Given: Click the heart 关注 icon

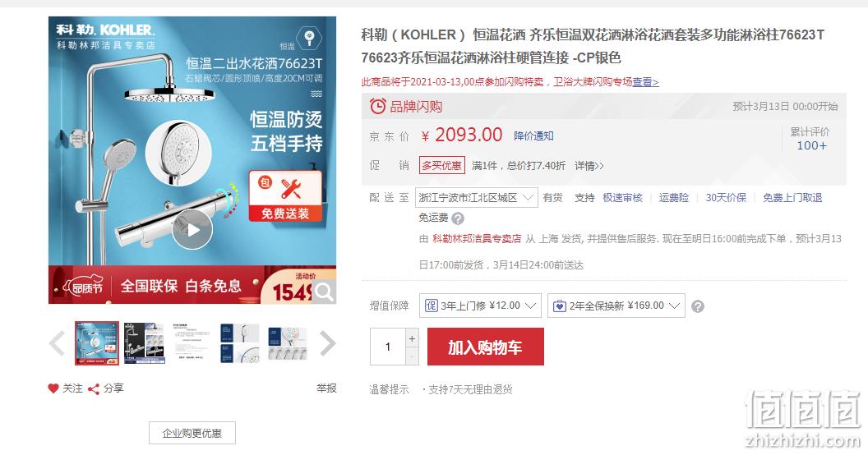Looking at the screenshot, I should [x=53, y=388].
